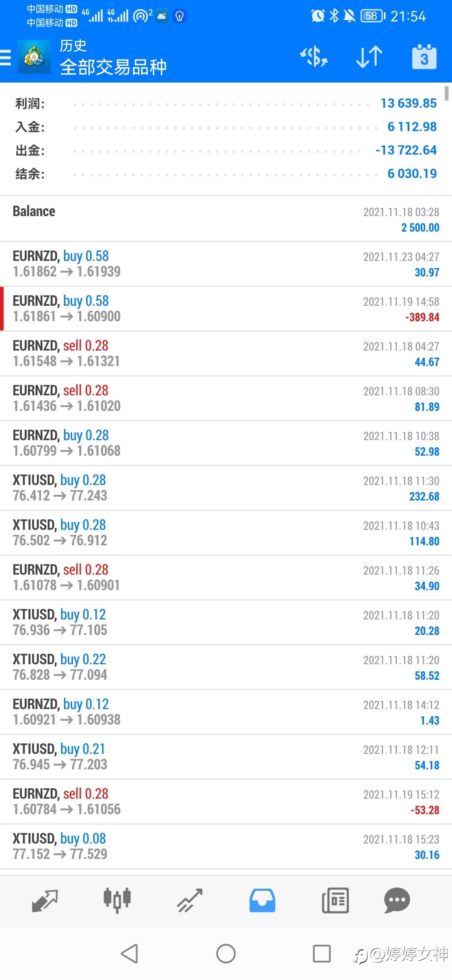Open the calendar date range picker
This screenshot has width=452, height=980.
424,57
